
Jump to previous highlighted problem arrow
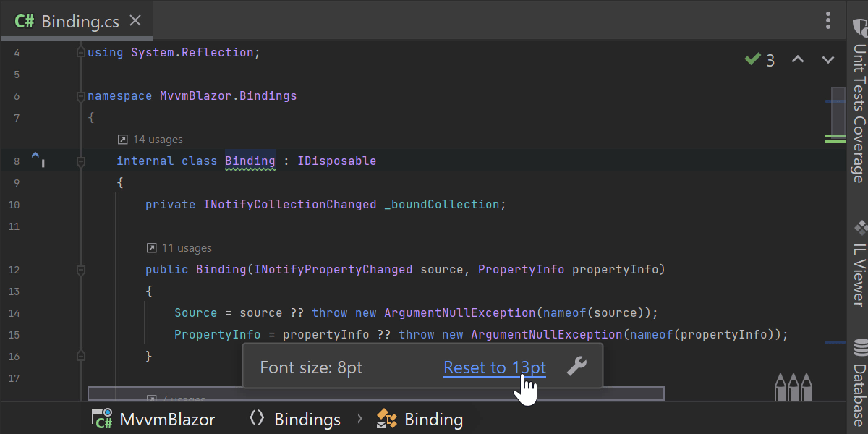coord(797,60)
